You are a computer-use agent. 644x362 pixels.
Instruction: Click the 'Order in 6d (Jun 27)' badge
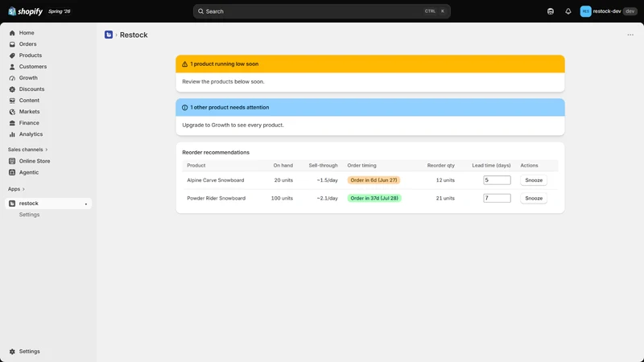pyautogui.click(x=374, y=180)
